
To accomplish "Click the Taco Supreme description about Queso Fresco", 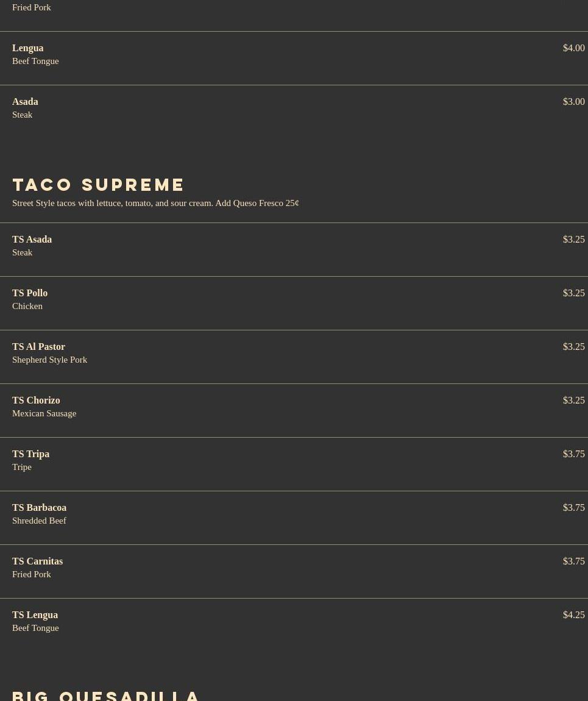I will click(x=155, y=203).
